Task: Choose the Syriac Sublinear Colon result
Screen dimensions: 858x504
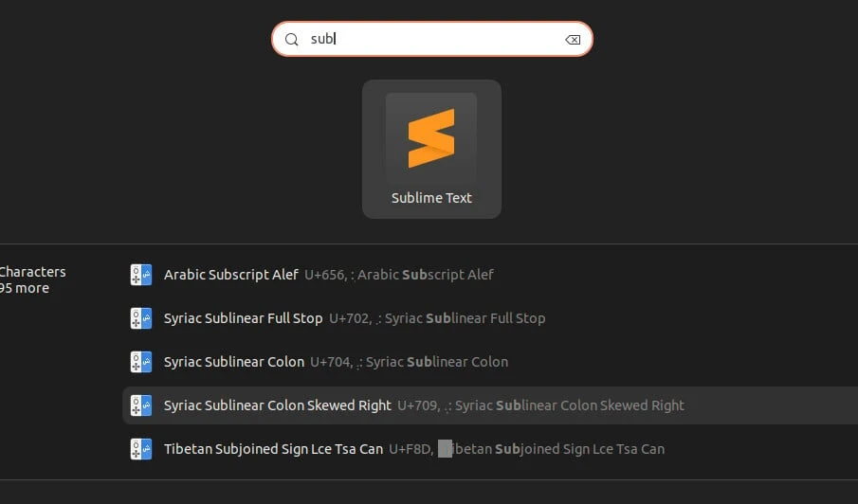Action: 234,362
